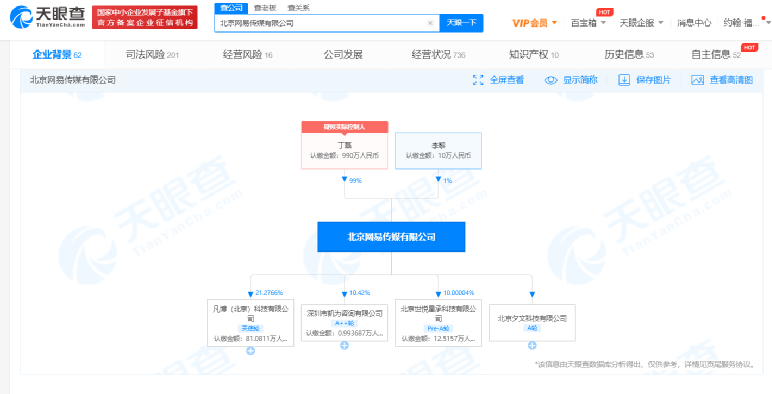Switch to the 司法风险 tab
This screenshot has width=772, height=394.
(x=152, y=55)
